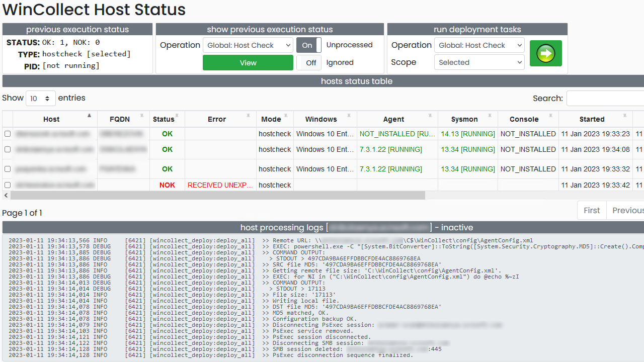The width and height of the screenshot is (644, 362).
Task: Click the green View button
Action: 248,63
